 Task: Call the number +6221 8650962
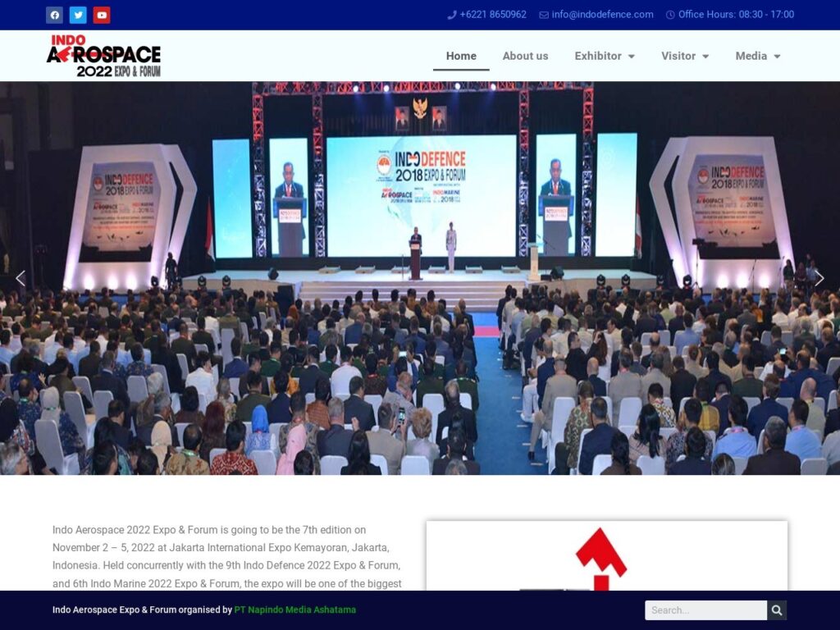493,15
